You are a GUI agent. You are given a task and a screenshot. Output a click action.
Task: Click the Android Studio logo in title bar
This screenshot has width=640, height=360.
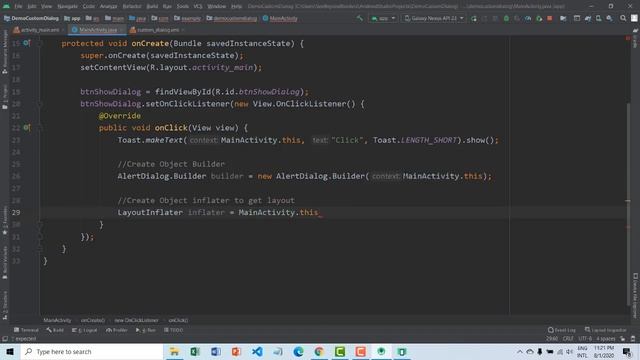tap(6, 6)
